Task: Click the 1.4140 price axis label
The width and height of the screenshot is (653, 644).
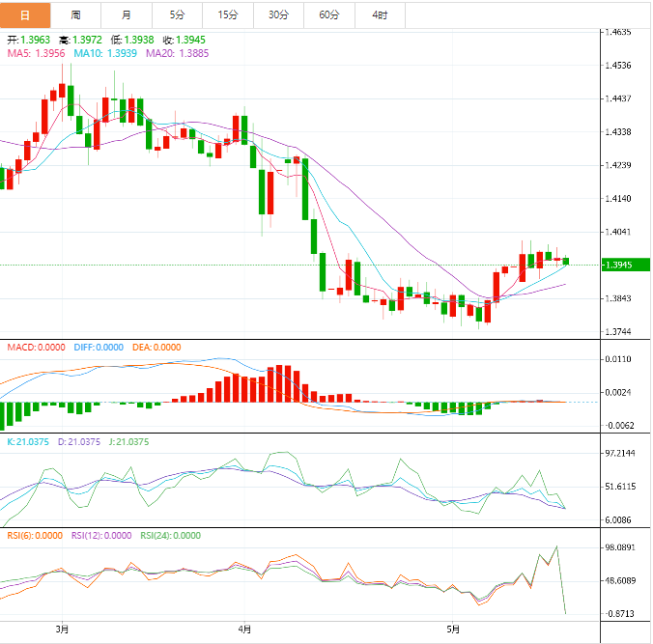Action: tap(618, 199)
